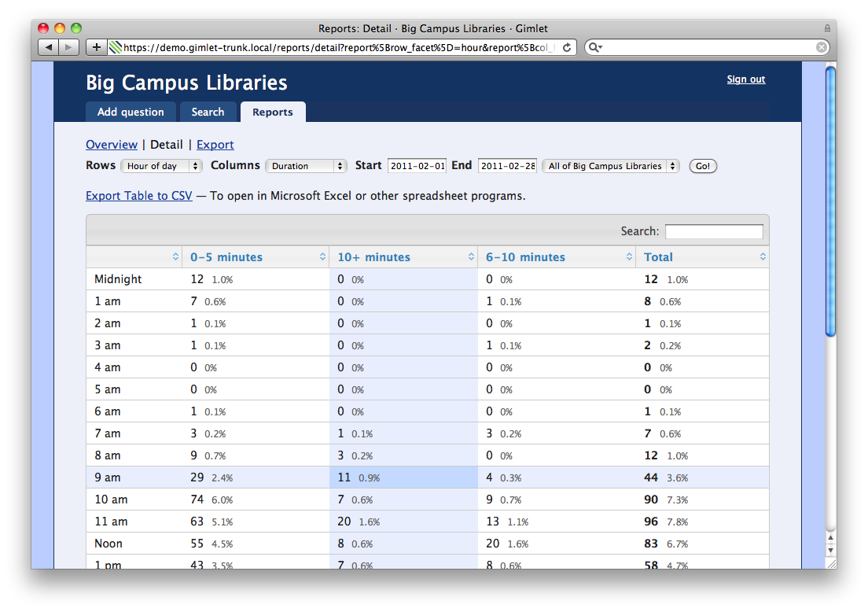Image resolution: width=868 pixels, height=612 pixels.
Task: Click the 10 am row label
Action: (111, 500)
